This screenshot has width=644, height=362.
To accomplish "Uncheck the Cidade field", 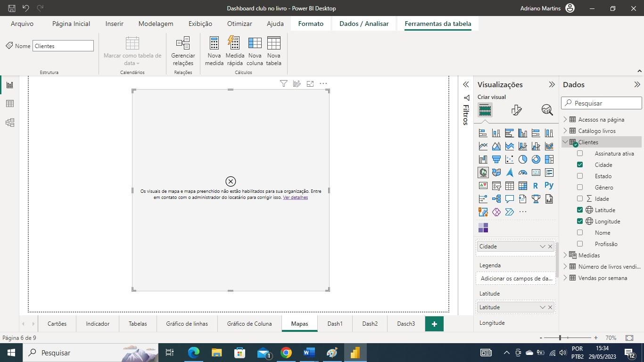I will (580, 165).
